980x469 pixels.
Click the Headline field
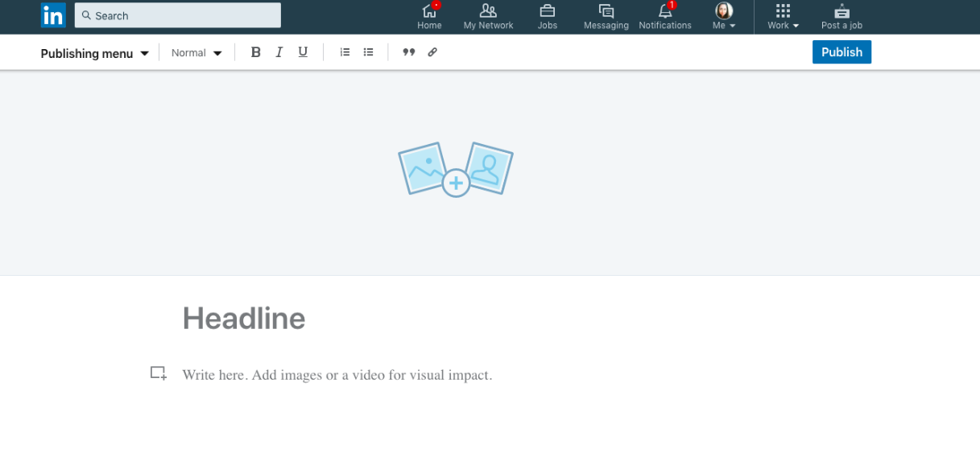click(x=244, y=319)
